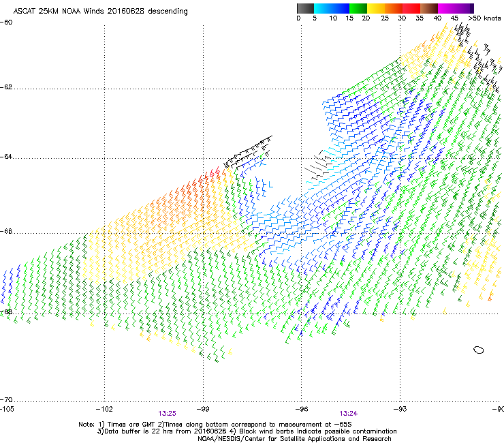Click the green 15-20 knots color band
Image resolution: width=504 pixels, height=443 pixels.
(358, 8)
